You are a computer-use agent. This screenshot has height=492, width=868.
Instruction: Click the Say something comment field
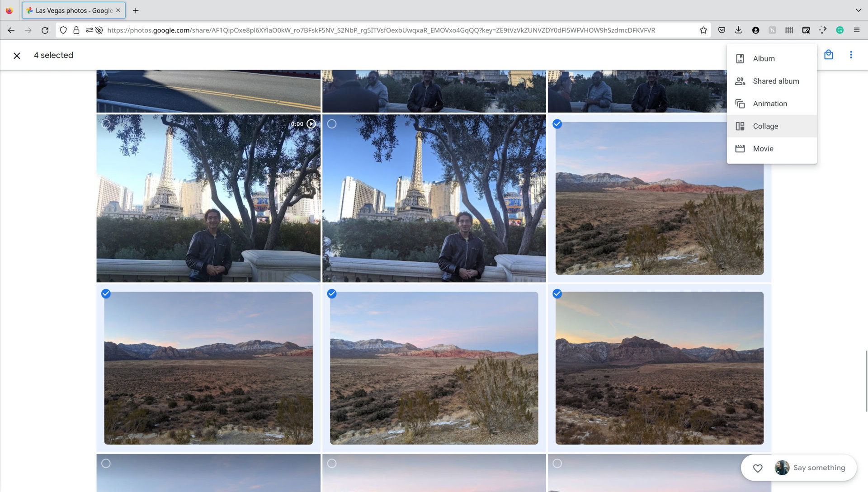(x=819, y=468)
